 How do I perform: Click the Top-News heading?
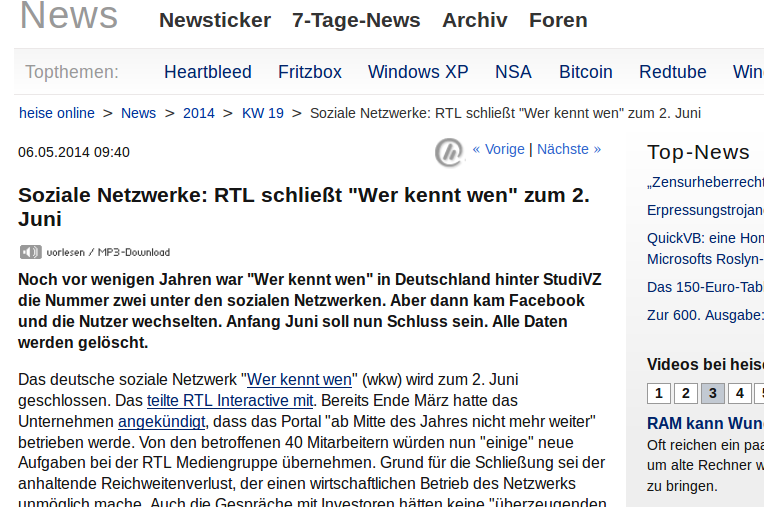tap(698, 152)
